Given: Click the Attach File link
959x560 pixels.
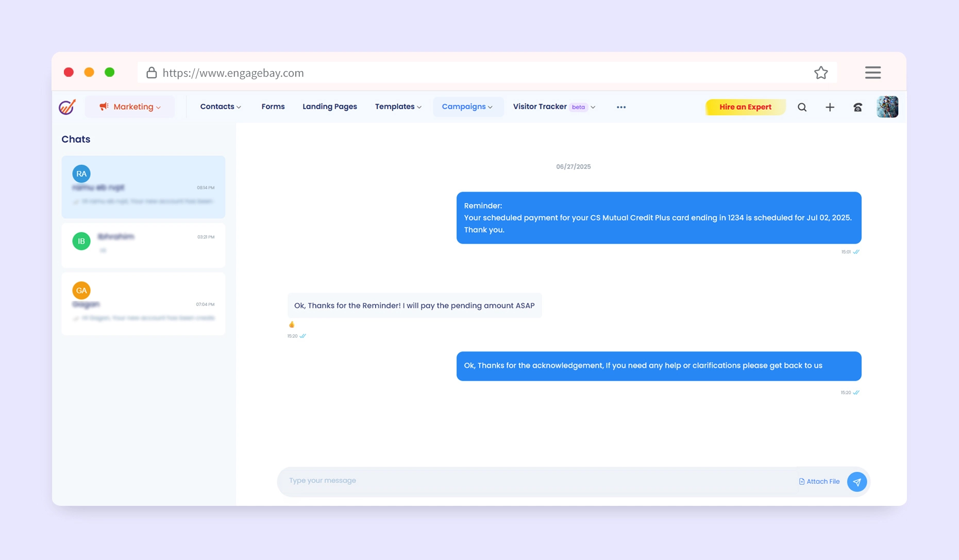Looking at the screenshot, I should [819, 482].
